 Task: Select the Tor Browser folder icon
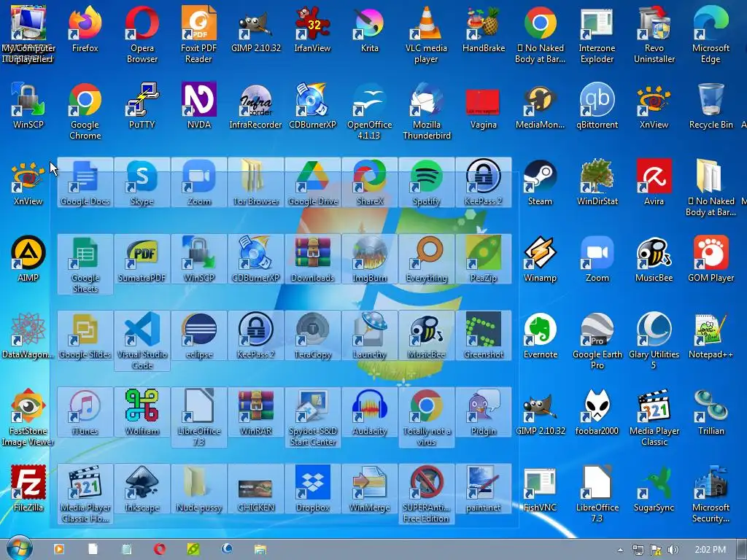click(x=256, y=182)
